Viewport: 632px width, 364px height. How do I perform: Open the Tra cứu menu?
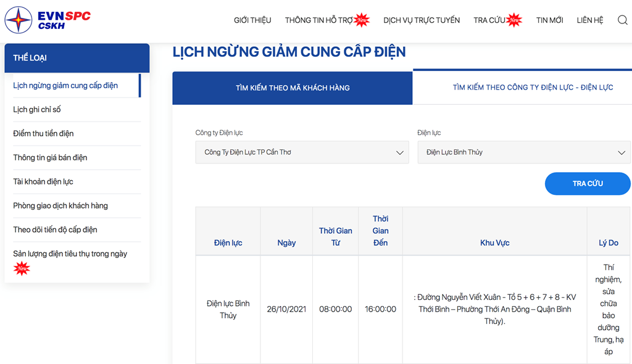pyautogui.click(x=489, y=20)
